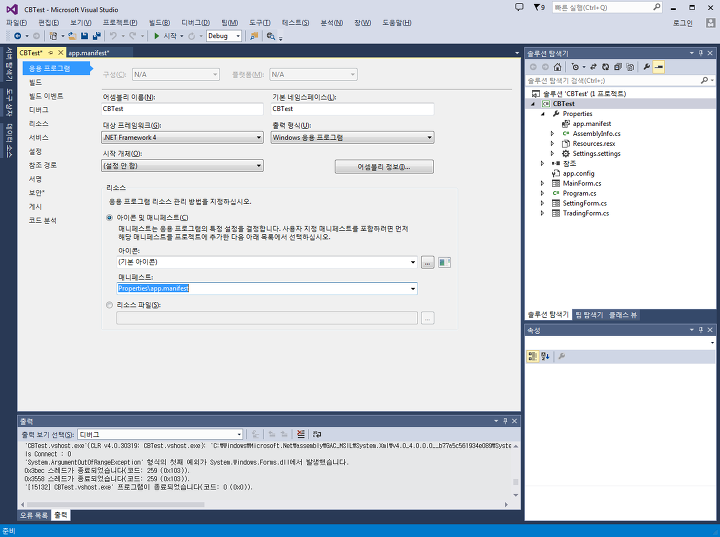Open the 도구(T) menu
The height and width of the screenshot is (537, 720).
259,23
